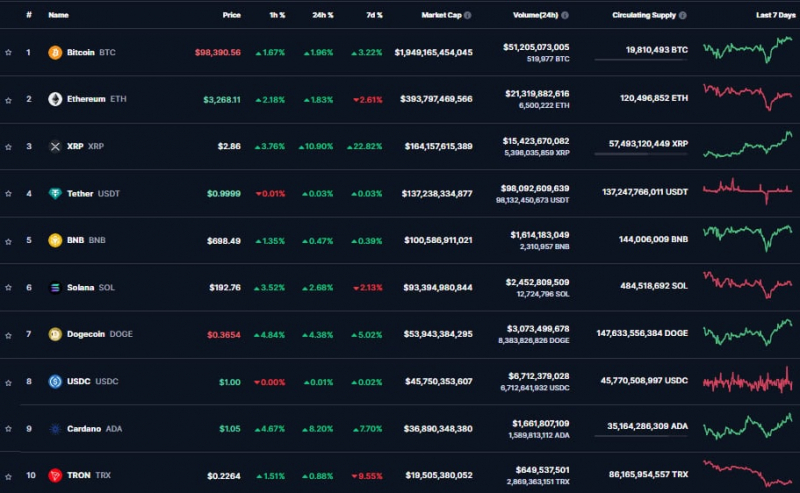
Task: Toggle the USDC watchlist star
Action: point(9,383)
